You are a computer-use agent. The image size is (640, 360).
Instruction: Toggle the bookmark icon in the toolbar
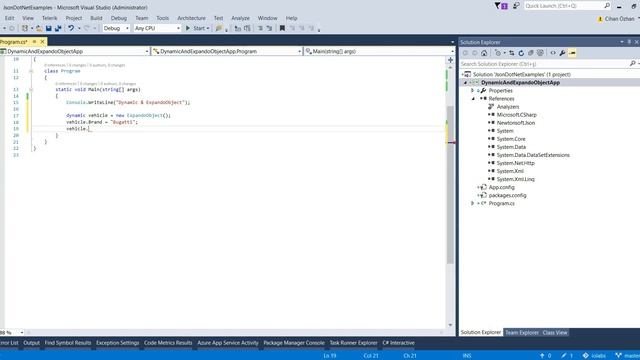click(282, 28)
